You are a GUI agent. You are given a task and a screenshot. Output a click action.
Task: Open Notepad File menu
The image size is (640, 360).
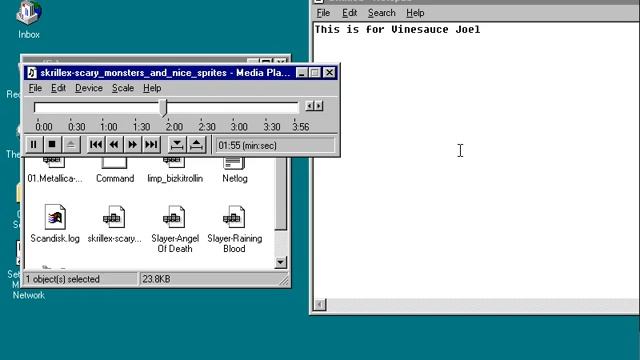click(x=323, y=13)
